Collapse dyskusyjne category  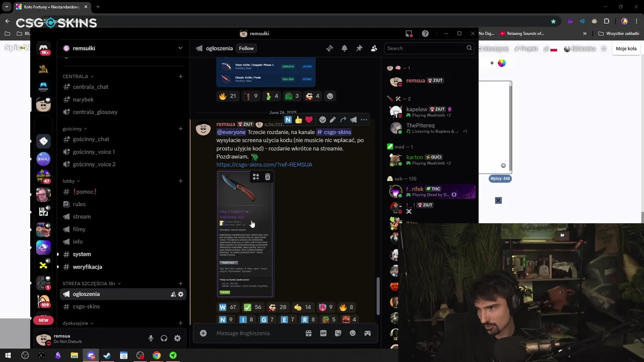click(78, 323)
